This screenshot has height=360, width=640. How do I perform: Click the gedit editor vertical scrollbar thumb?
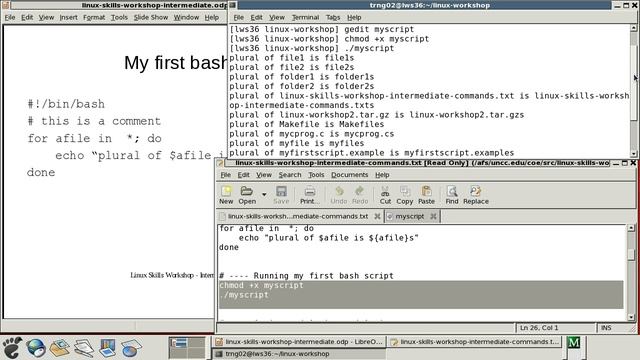(x=631, y=254)
